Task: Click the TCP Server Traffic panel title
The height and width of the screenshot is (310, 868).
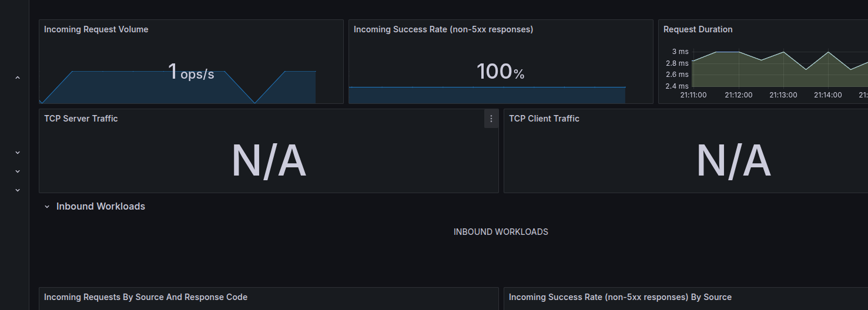Action: tap(81, 119)
